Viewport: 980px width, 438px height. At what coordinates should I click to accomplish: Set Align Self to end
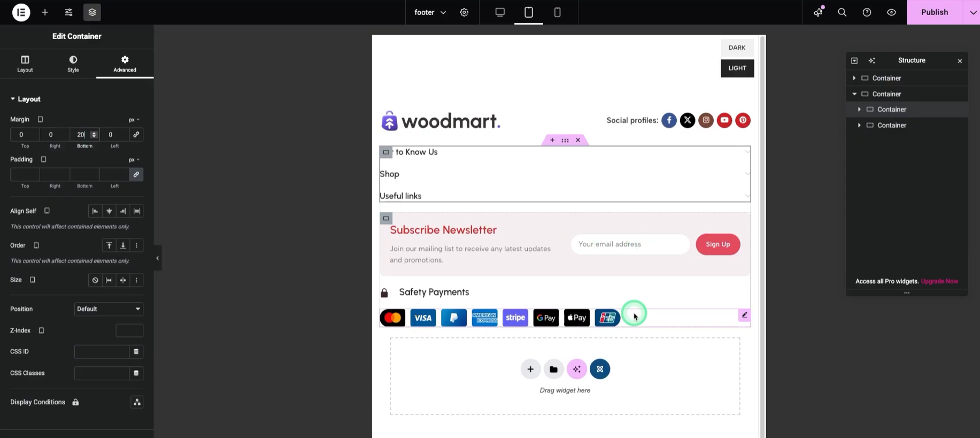pos(123,211)
